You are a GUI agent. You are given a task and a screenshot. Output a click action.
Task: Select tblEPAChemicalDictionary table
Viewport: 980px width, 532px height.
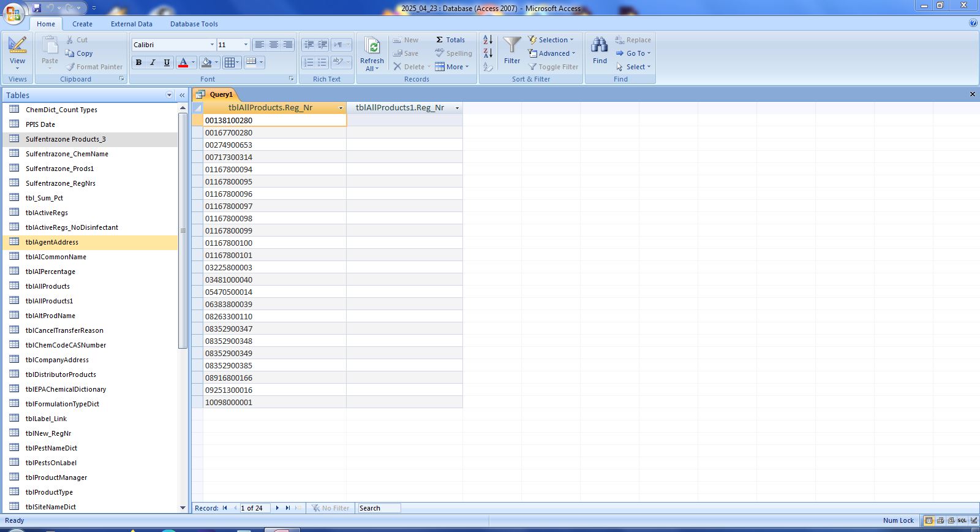point(90,389)
